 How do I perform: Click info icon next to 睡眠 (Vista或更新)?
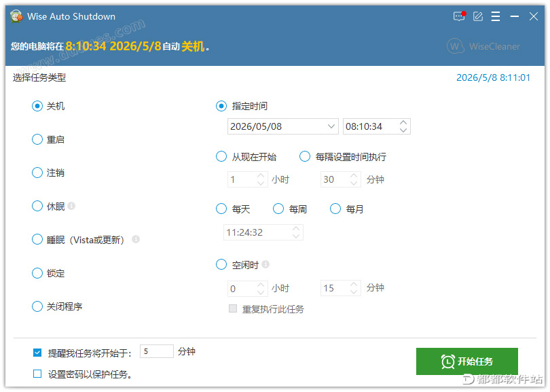[x=136, y=239]
